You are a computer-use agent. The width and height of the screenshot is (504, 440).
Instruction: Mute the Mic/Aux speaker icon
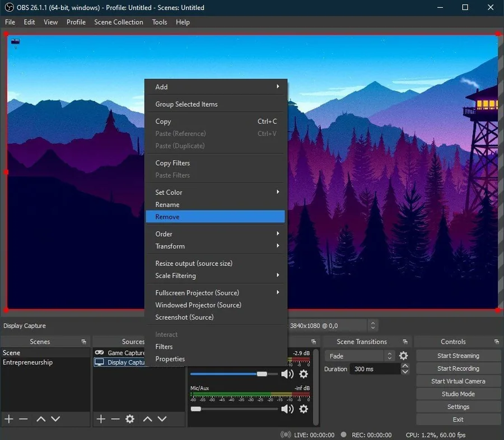(287, 409)
